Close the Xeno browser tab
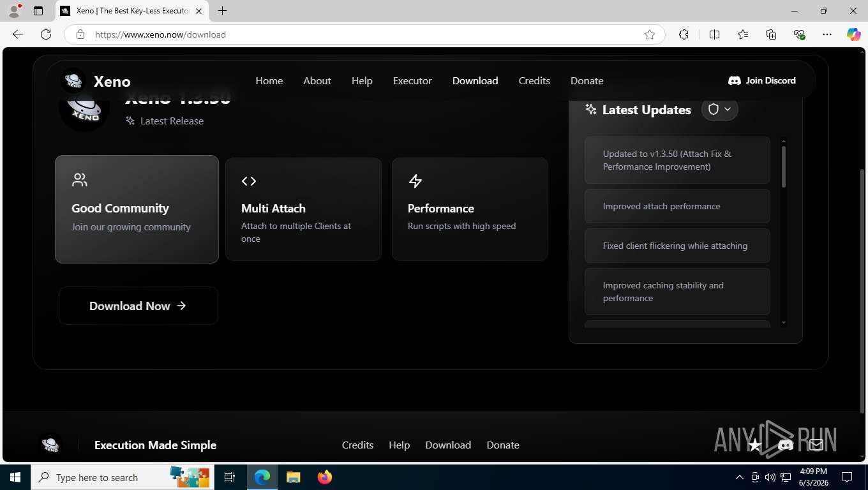Image resolution: width=868 pixels, height=490 pixels. pos(198,11)
